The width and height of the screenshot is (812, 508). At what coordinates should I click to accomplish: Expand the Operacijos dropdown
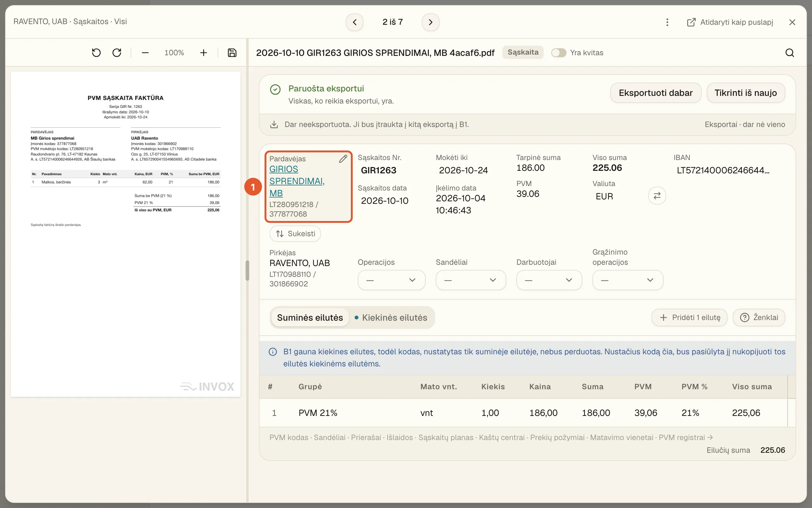tap(391, 280)
